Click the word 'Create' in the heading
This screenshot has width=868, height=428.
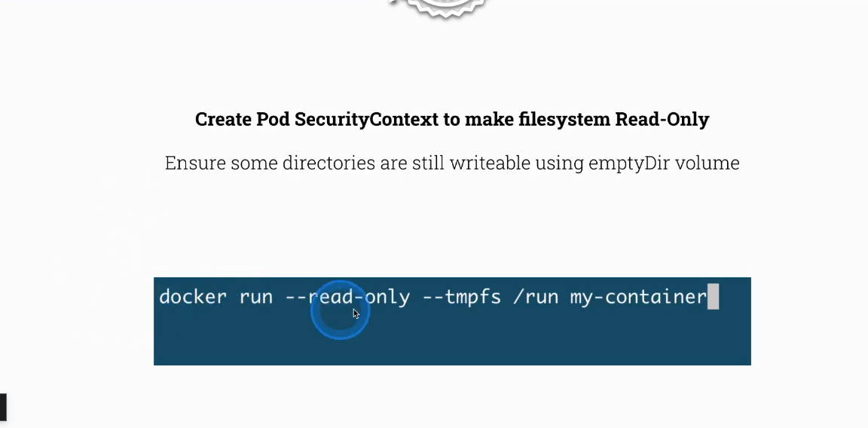tap(223, 119)
